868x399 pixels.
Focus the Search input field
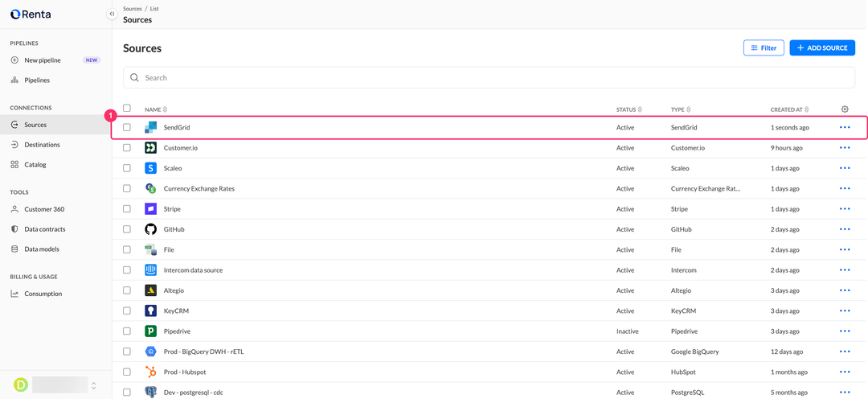click(489, 77)
